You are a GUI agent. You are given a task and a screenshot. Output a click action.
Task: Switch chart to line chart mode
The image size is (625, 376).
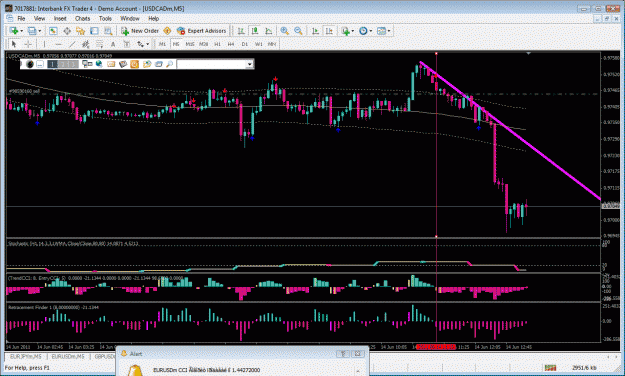click(269, 31)
